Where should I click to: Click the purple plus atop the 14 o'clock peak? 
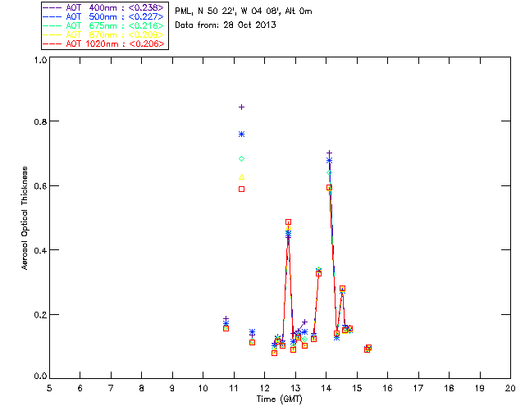coord(329,153)
